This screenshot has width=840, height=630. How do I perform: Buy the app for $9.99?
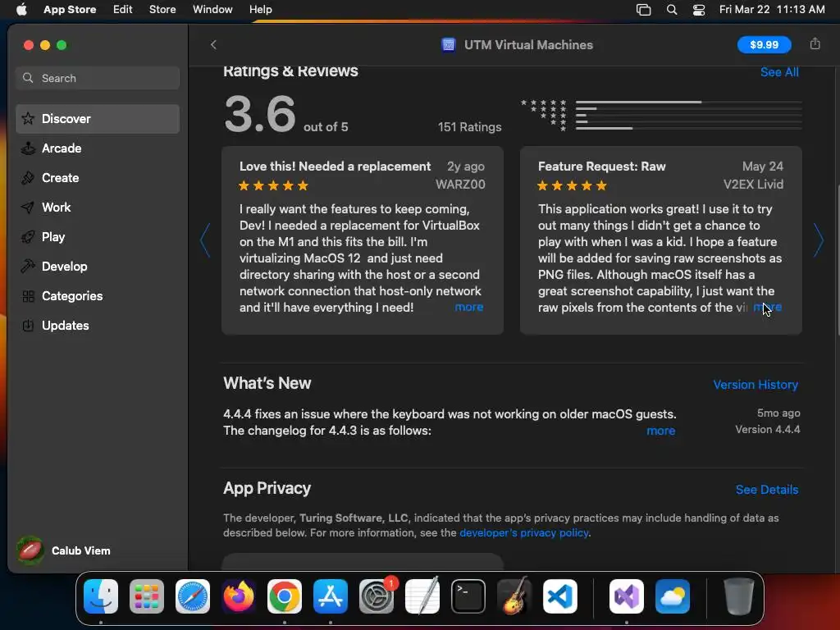764,44
